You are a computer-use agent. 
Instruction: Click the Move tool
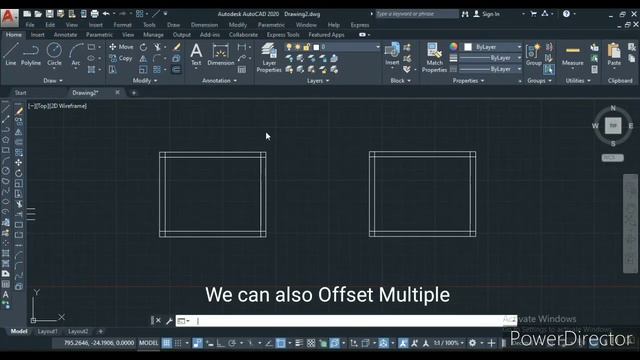click(121, 47)
